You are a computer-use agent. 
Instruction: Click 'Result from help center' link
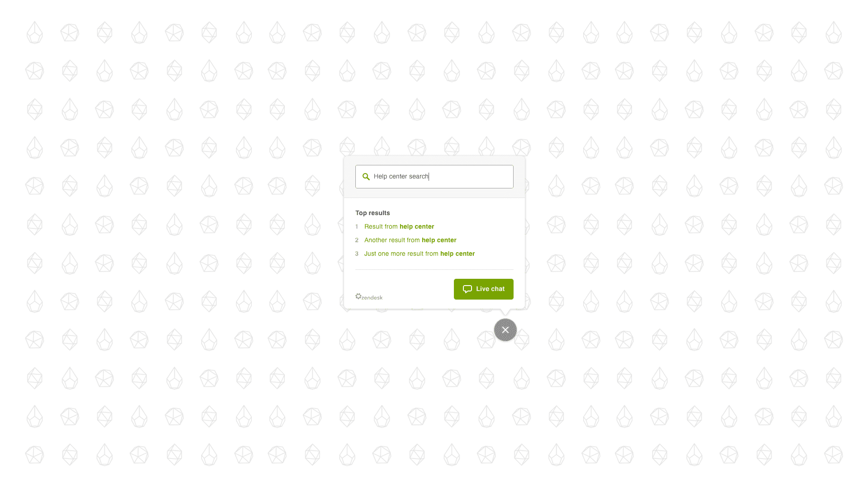[399, 226]
